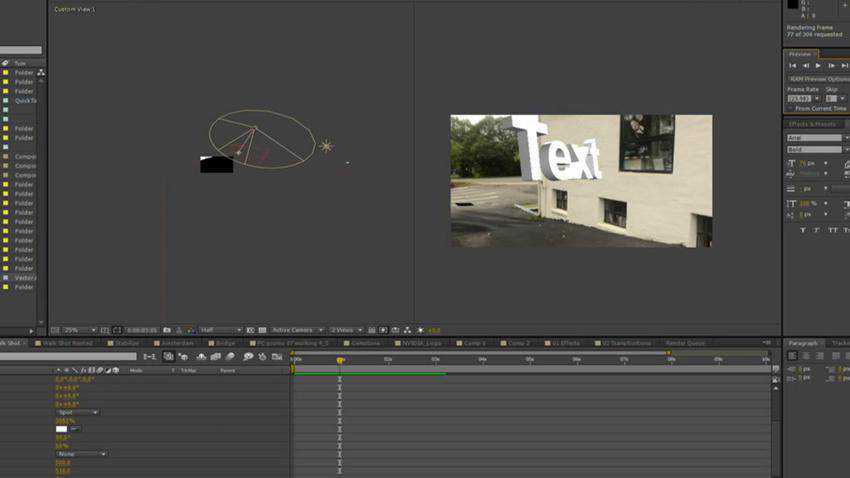Click the snapshot camera icon below viewer
850x478 pixels.
(x=167, y=330)
